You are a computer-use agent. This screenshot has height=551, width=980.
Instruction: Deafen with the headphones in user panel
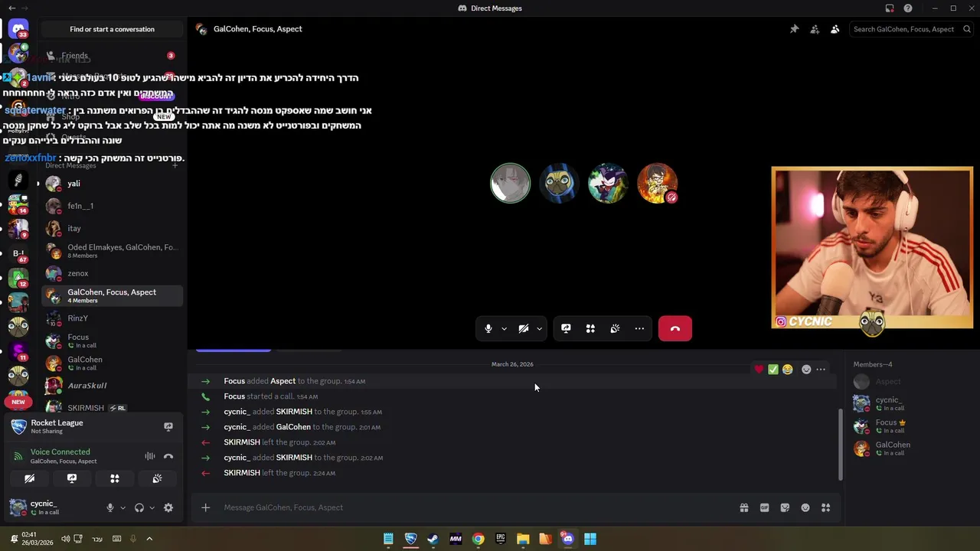coord(139,507)
